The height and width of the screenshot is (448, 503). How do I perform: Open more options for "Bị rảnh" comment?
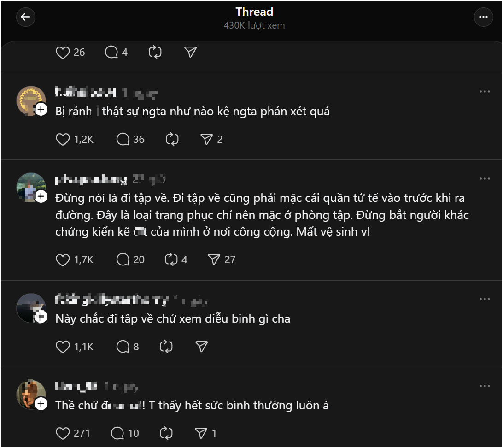pos(484,92)
